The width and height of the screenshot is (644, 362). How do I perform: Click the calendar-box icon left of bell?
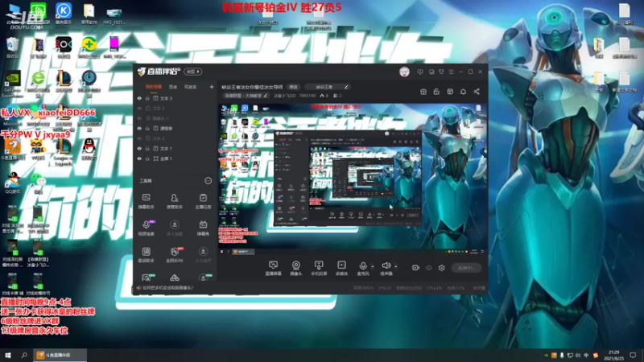coord(450,92)
